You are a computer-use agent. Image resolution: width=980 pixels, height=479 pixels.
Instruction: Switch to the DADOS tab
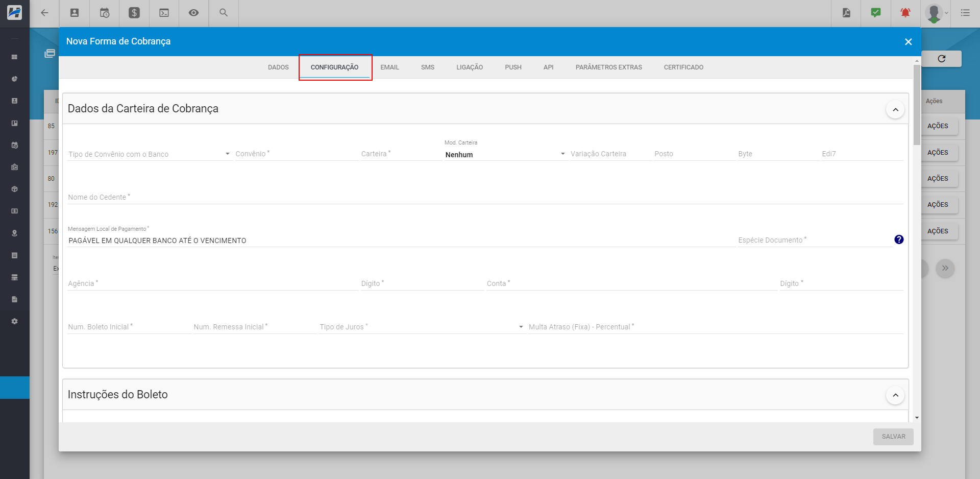click(278, 67)
